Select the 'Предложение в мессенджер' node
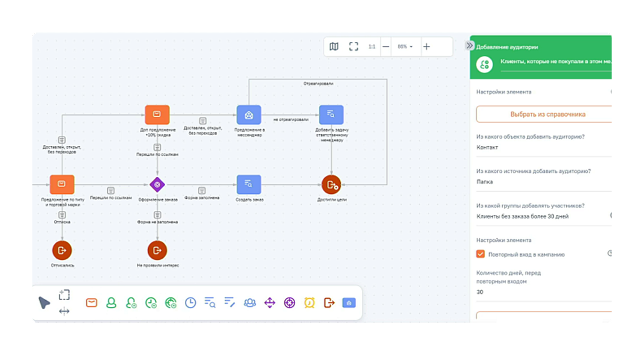The height and width of the screenshot is (355, 644). point(249,115)
